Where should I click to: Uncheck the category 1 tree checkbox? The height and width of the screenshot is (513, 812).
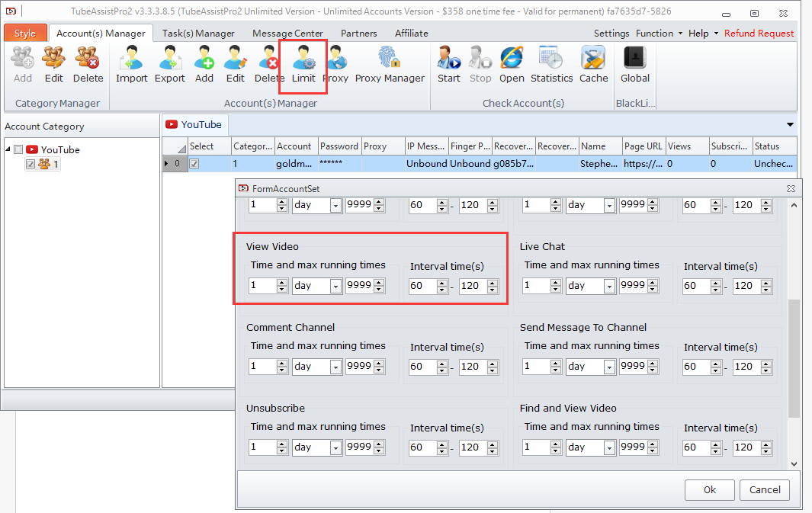(30, 164)
